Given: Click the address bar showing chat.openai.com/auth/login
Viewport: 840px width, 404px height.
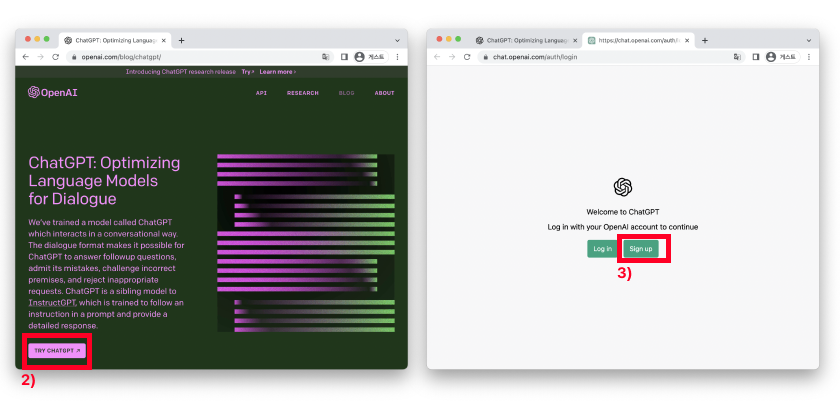Looking at the screenshot, I should pyautogui.click(x=611, y=57).
